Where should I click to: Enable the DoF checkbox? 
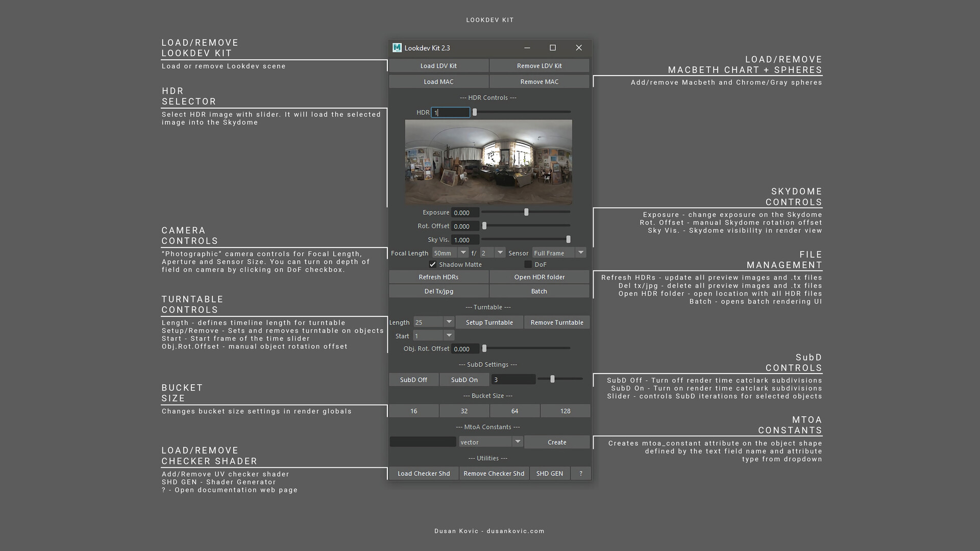[529, 264]
